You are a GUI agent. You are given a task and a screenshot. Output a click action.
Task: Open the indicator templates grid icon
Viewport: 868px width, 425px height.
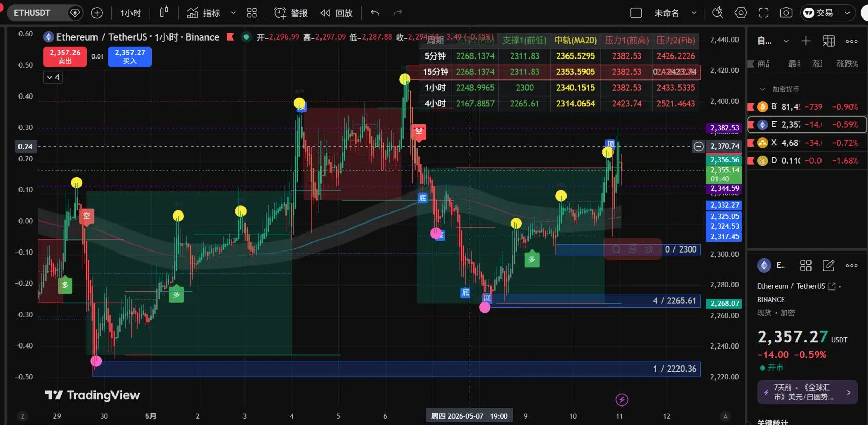pyautogui.click(x=252, y=13)
